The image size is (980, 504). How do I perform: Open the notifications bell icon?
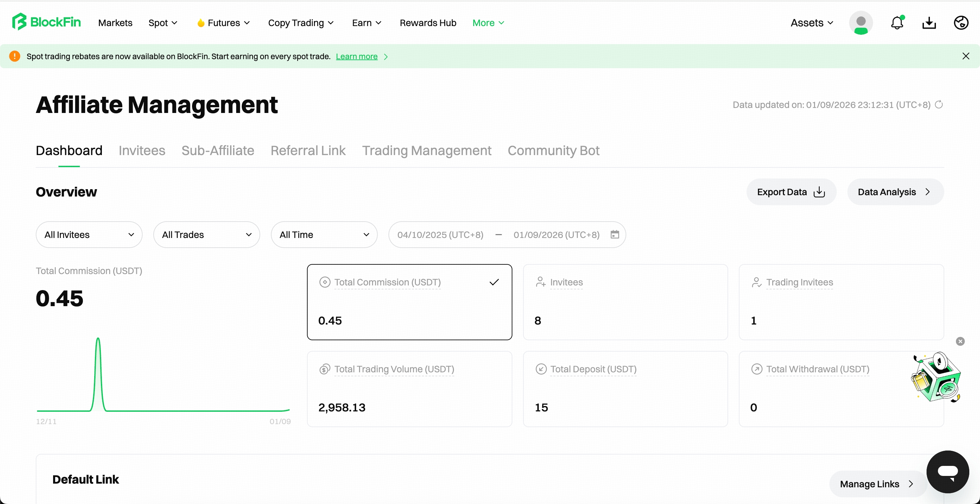tap(897, 23)
